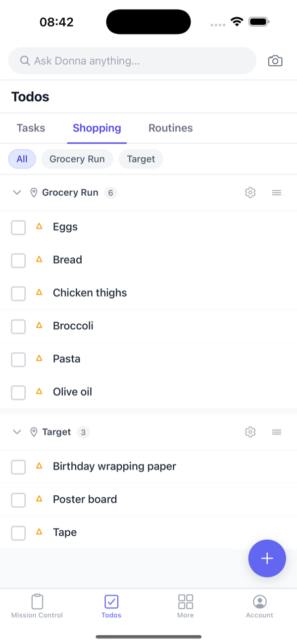Tap the plus button to add an item

(267, 558)
